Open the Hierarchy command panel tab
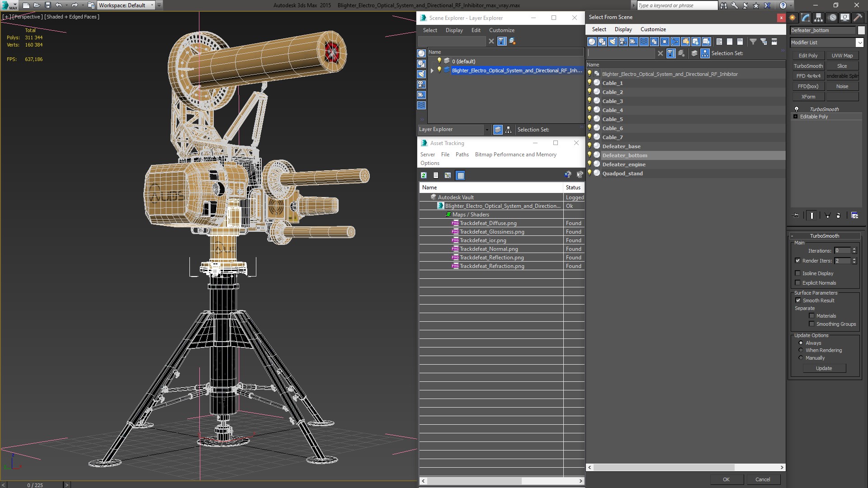Viewport: 868px width, 488px height. pos(819,18)
